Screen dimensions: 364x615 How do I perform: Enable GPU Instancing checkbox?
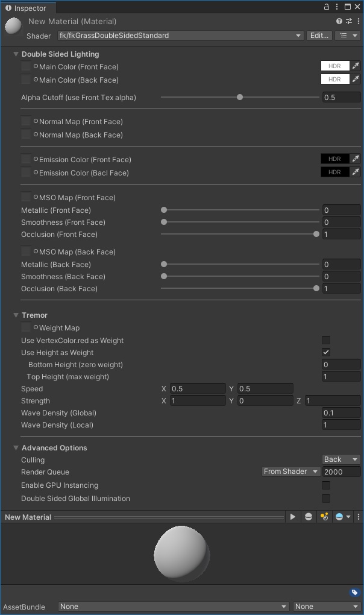coord(326,485)
